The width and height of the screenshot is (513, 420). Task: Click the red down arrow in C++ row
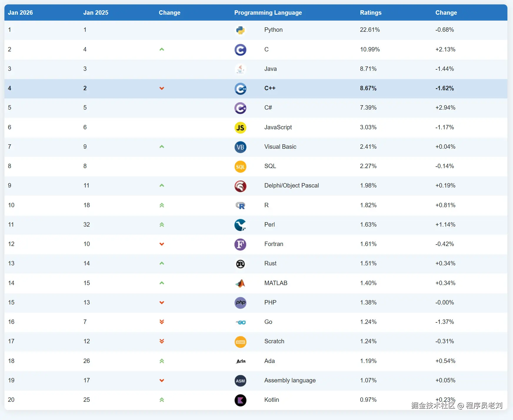coord(161,88)
